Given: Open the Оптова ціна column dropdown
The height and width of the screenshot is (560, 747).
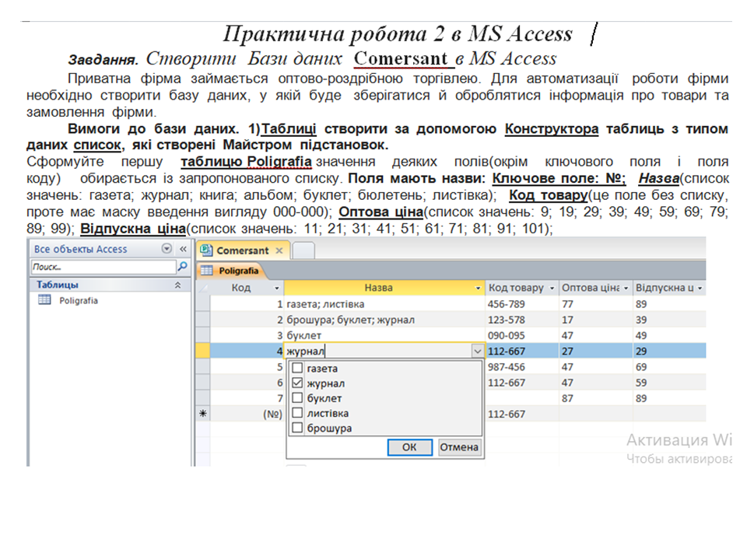Looking at the screenshot, I should pyautogui.click(x=626, y=288).
